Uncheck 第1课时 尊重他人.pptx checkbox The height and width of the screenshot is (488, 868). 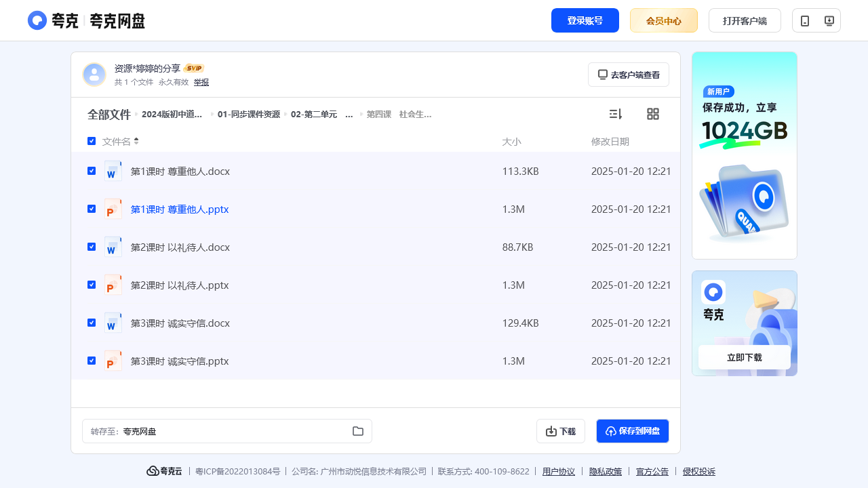pyautogui.click(x=92, y=209)
